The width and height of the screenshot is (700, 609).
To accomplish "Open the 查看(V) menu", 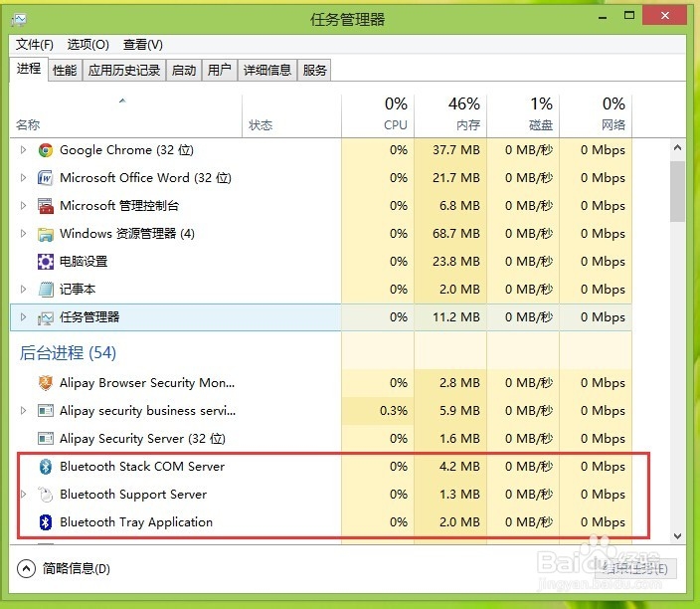I will (x=143, y=44).
